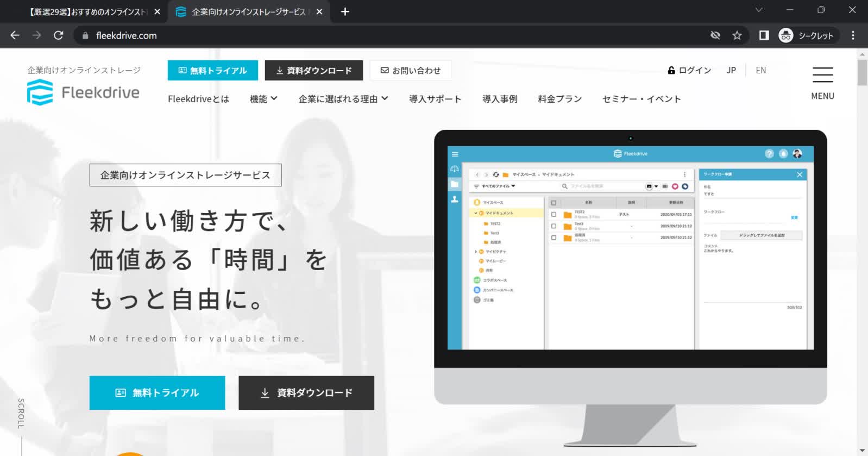Click the pink heart icon in mockup toolbar

click(x=675, y=186)
